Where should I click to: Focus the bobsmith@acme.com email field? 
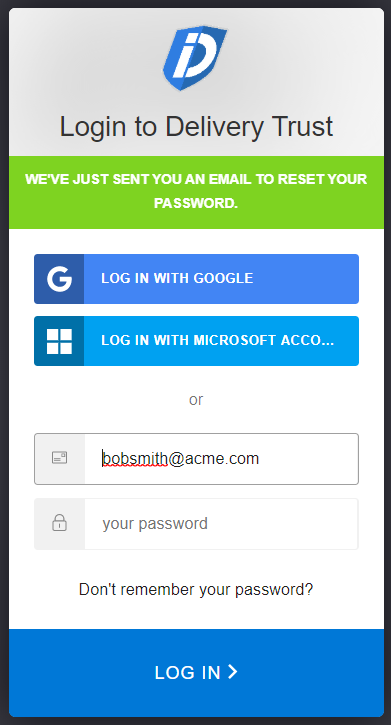coord(196,459)
